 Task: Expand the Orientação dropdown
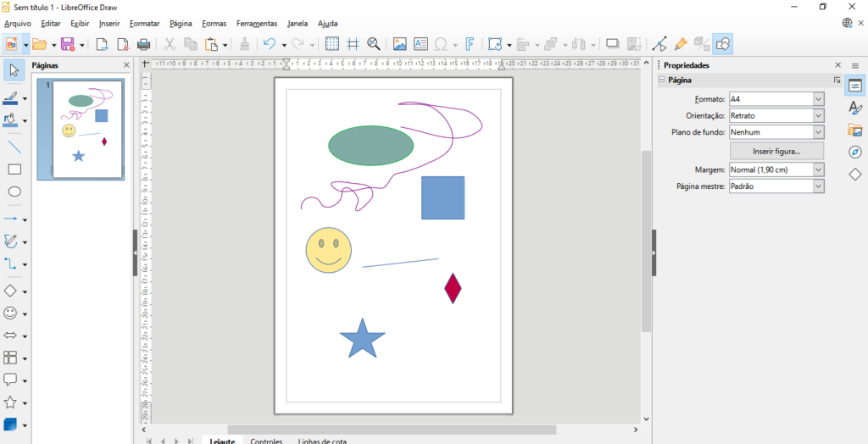pyautogui.click(x=818, y=115)
